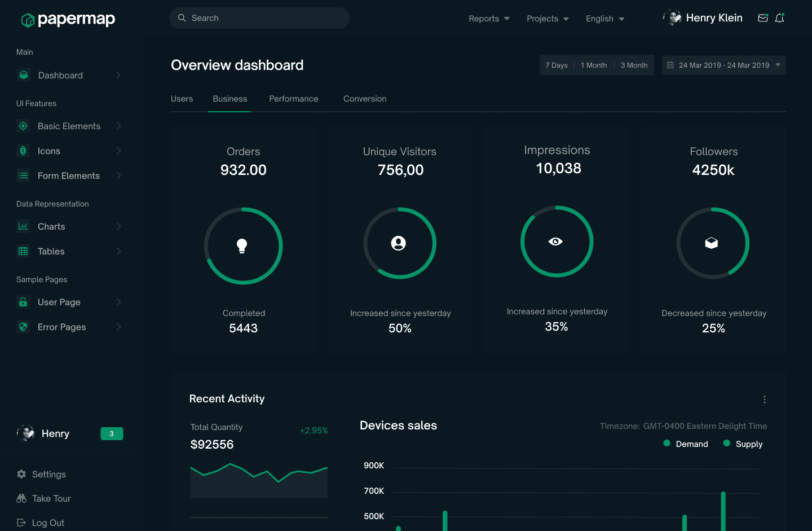Open the English language dropdown

(x=605, y=19)
